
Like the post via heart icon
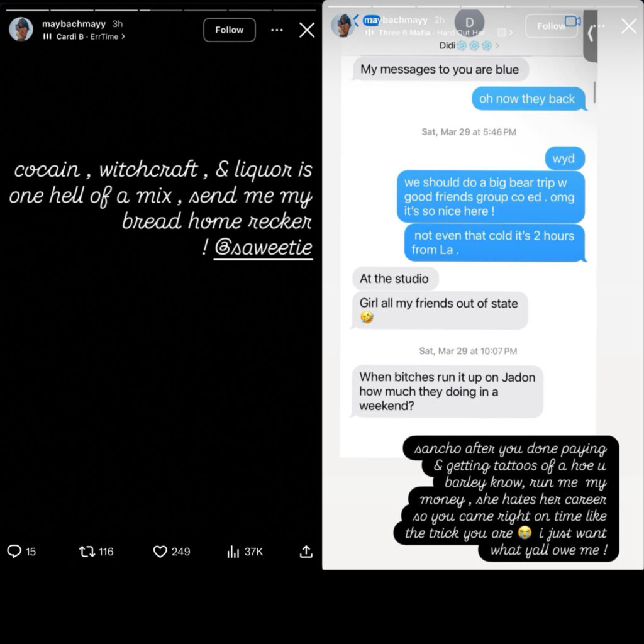[160, 552]
